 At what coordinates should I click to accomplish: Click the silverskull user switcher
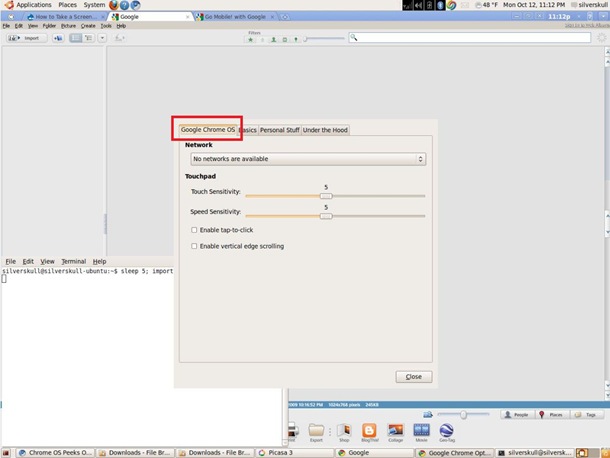click(x=589, y=5)
